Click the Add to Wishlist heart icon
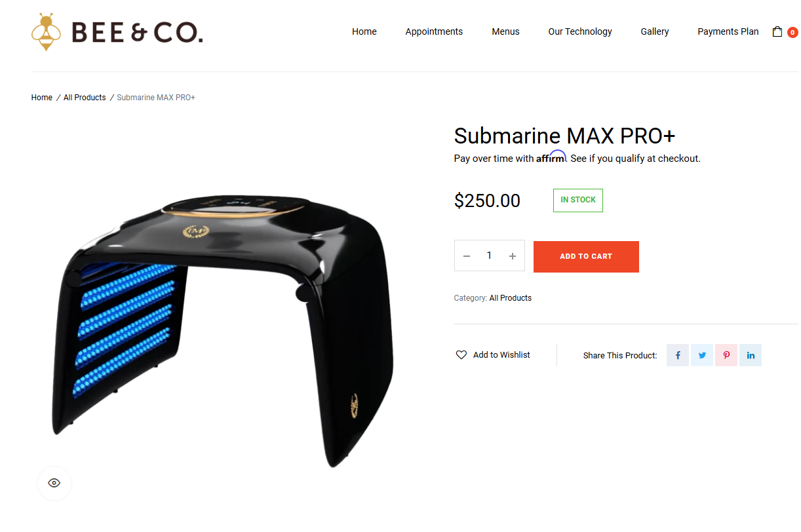 [x=461, y=354]
